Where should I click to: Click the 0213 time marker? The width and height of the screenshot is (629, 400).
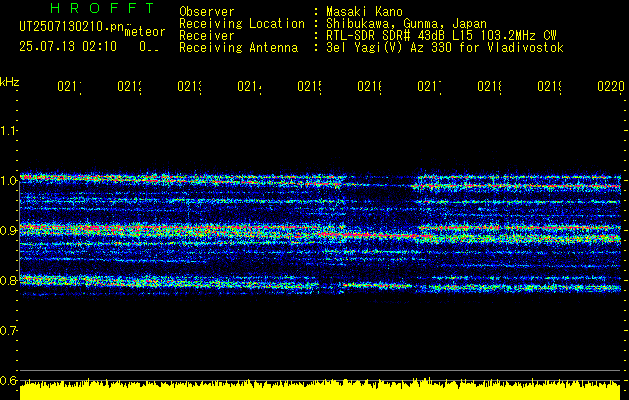[x=189, y=86]
